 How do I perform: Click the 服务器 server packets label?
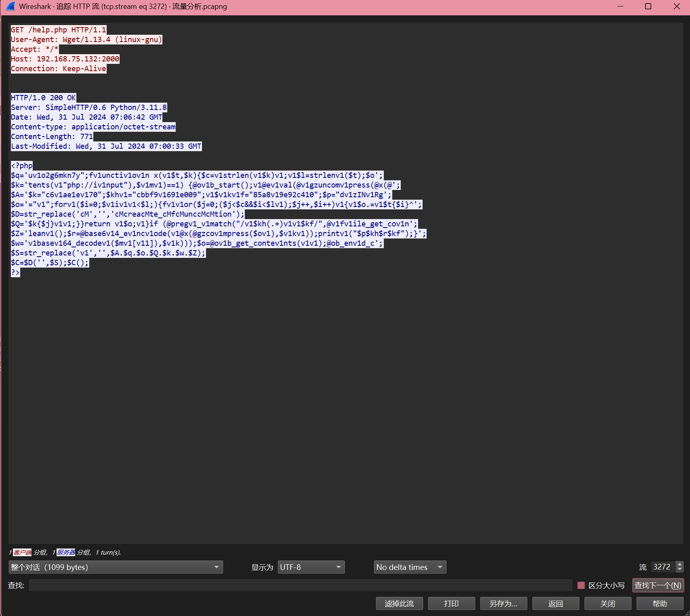(x=66, y=552)
